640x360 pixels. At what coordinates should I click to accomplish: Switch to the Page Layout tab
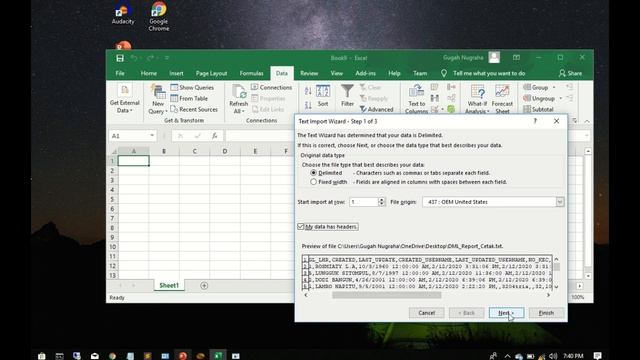click(x=211, y=73)
